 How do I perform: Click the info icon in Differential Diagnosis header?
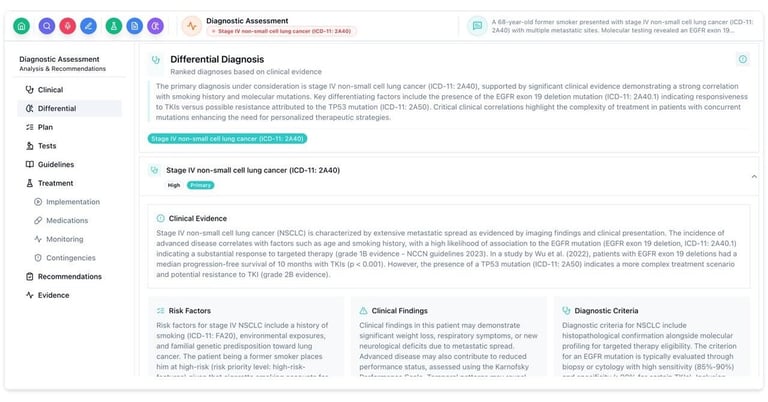click(x=742, y=60)
